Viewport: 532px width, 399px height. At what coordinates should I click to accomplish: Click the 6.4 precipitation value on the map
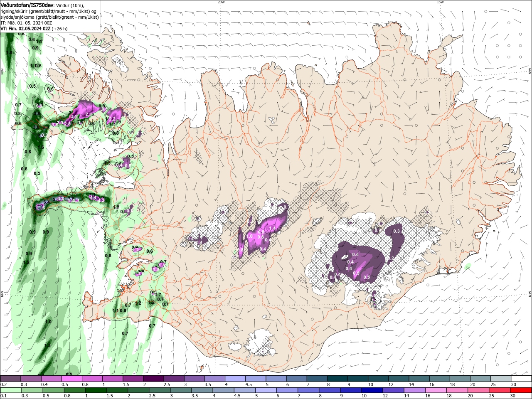pos(47,202)
